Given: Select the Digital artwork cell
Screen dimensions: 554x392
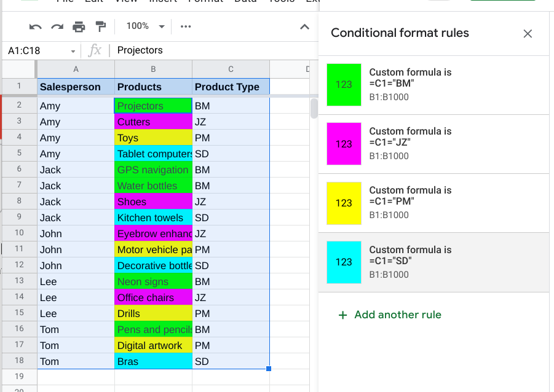Looking at the screenshot, I should [x=153, y=345].
